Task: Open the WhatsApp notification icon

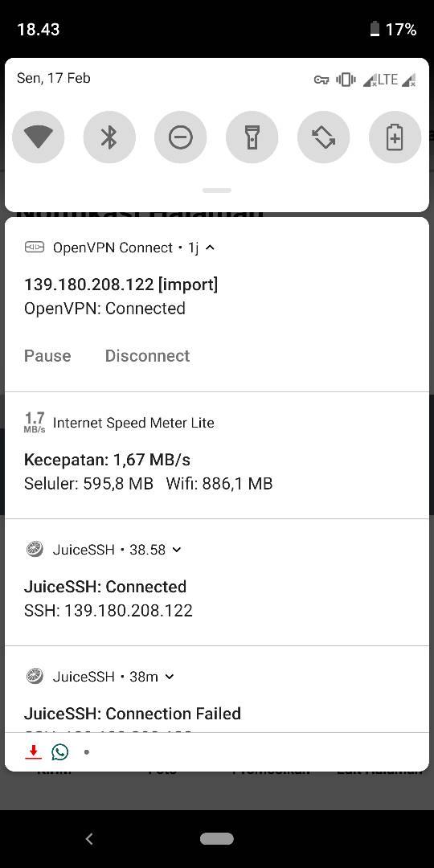Action: (59, 751)
